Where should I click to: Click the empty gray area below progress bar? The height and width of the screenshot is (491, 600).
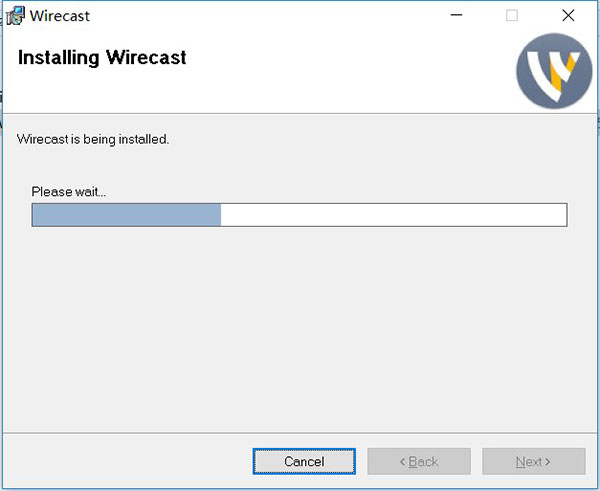click(298, 325)
